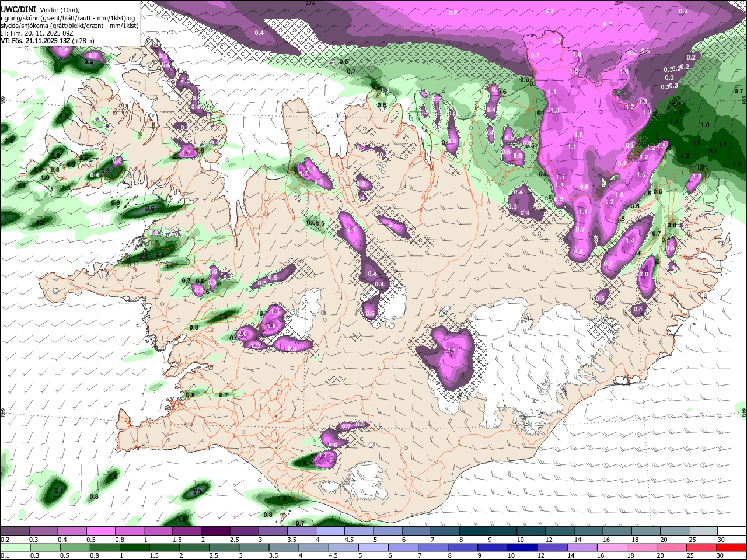This screenshot has width=747, height=560.
Task: Click the darkest green 1 swatch in lower legend
Action: point(135,547)
